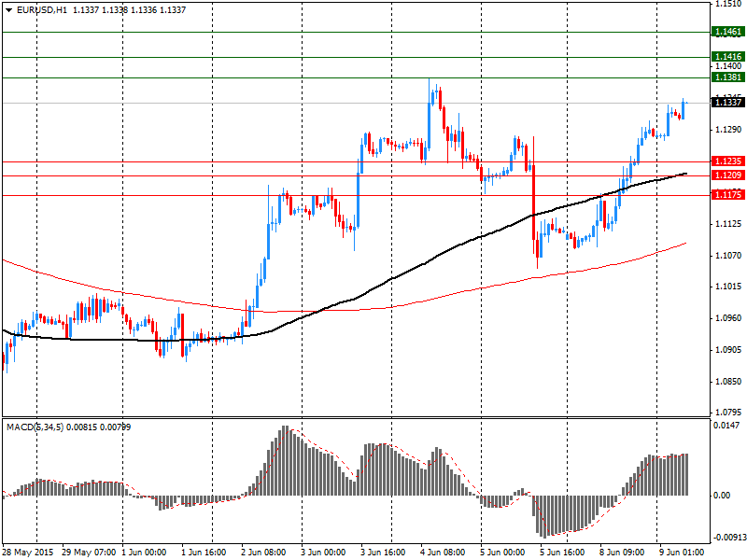Click the 4 Jun 08:00 time axis label
The image size is (747, 560).
tap(443, 553)
